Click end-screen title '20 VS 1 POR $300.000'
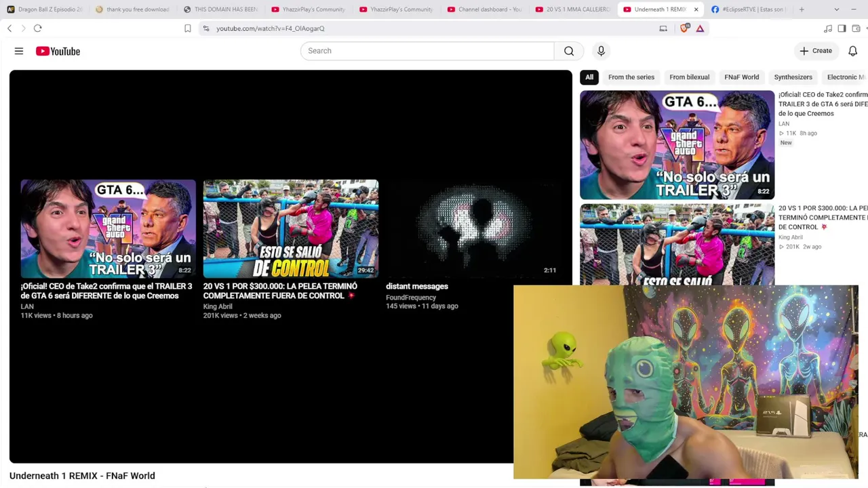 coord(280,291)
